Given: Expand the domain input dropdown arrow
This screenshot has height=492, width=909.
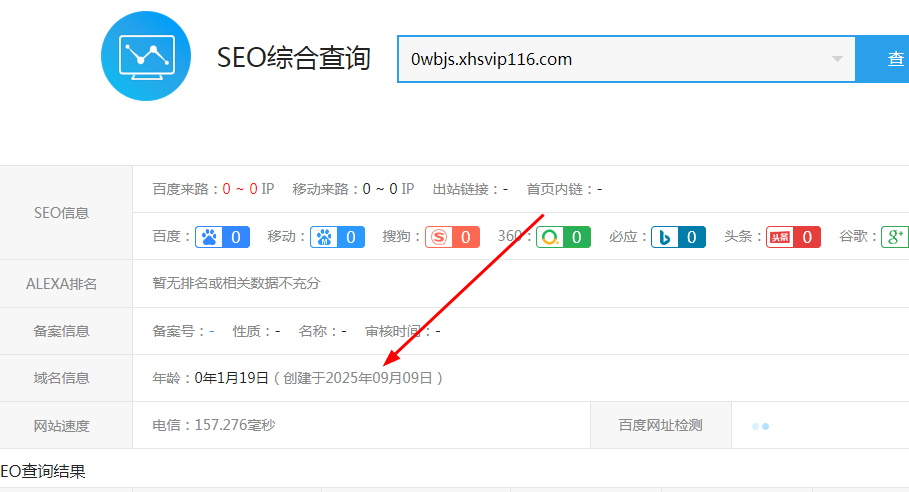Looking at the screenshot, I should coord(837,59).
